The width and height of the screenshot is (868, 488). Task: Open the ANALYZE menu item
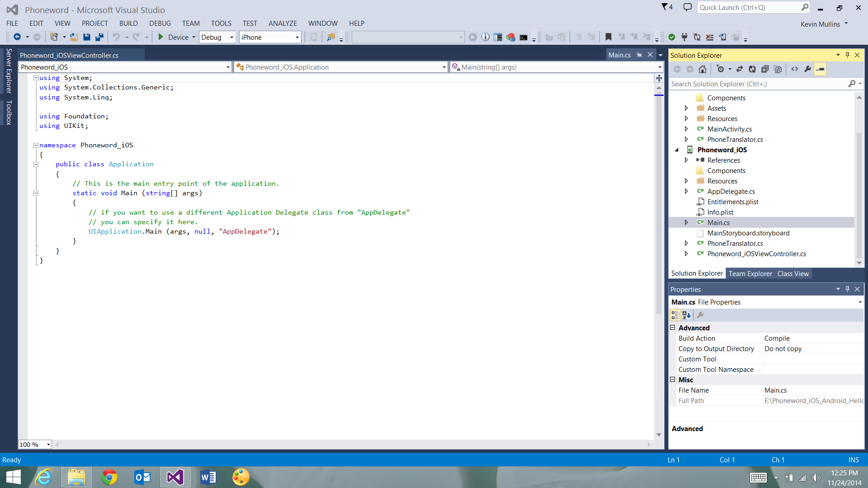pyautogui.click(x=282, y=23)
